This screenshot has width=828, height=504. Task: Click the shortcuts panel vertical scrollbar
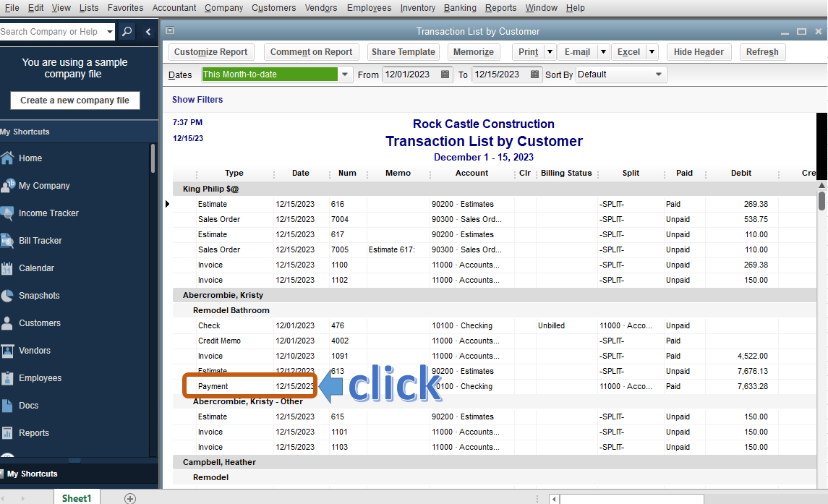click(x=153, y=158)
